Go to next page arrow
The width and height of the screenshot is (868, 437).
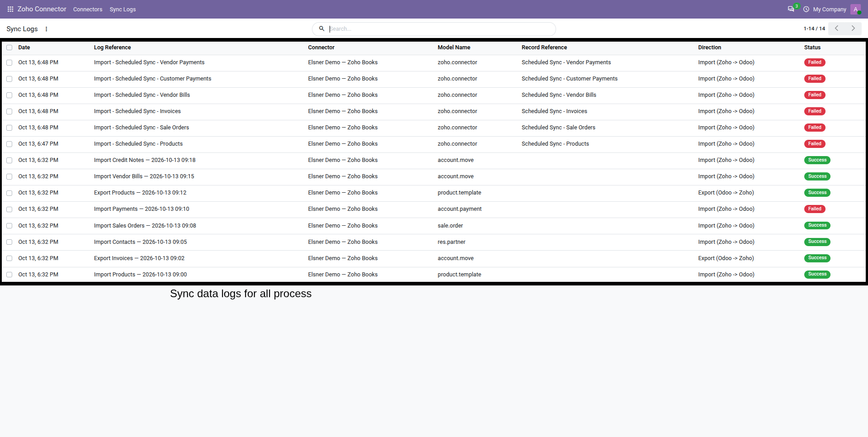tap(853, 28)
